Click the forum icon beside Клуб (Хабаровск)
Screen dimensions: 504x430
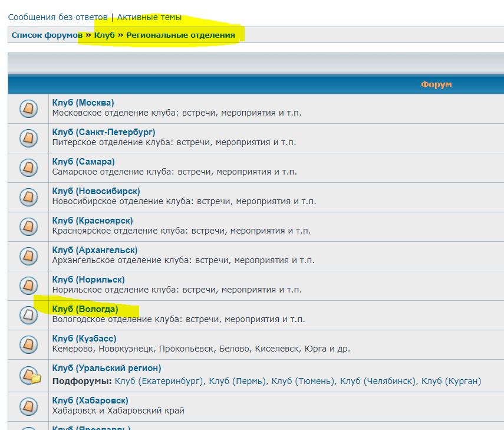[x=28, y=406]
